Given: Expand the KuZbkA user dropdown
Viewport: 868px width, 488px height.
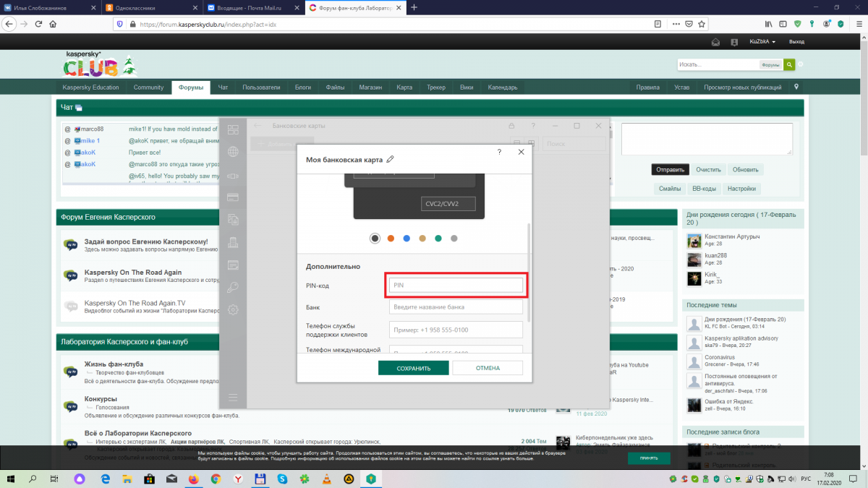Looking at the screenshot, I should (762, 42).
